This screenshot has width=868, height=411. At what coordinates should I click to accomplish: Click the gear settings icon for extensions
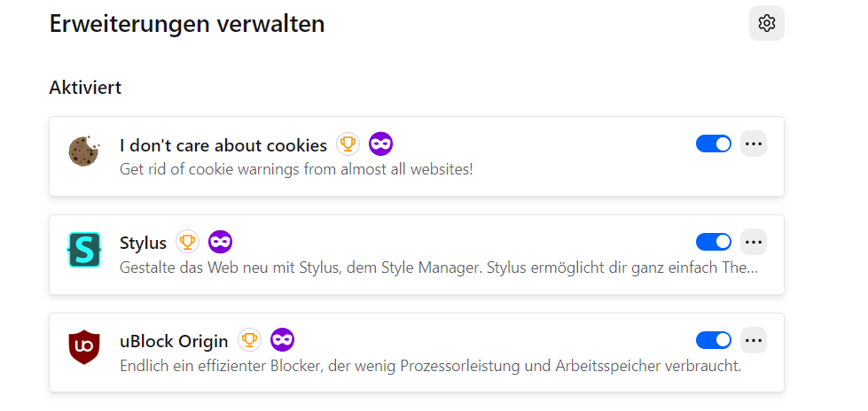[x=767, y=23]
